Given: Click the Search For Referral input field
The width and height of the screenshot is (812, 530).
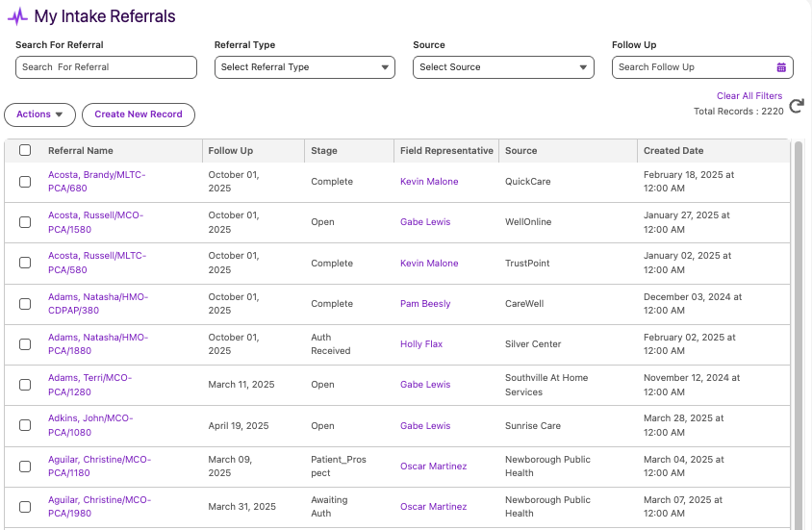Looking at the screenshot, I should [106, 67].
